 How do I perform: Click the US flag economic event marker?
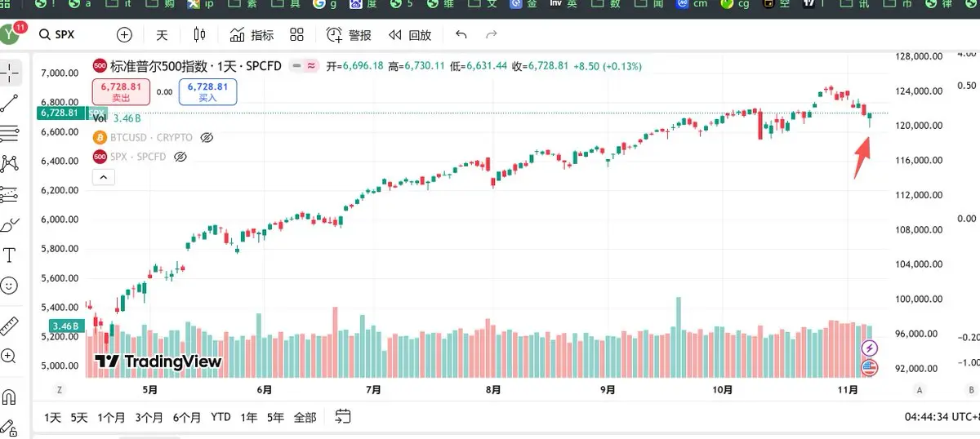point(870,368)
